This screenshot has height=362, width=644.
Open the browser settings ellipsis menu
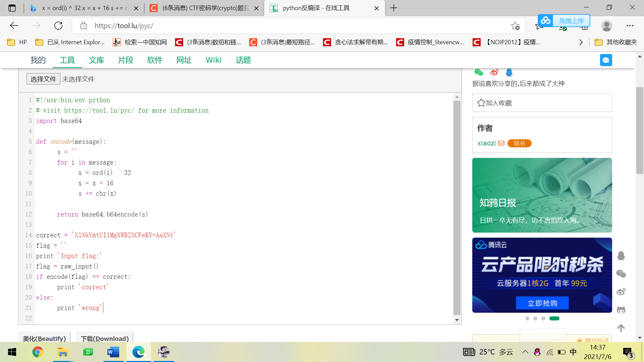tap(630, 26)
